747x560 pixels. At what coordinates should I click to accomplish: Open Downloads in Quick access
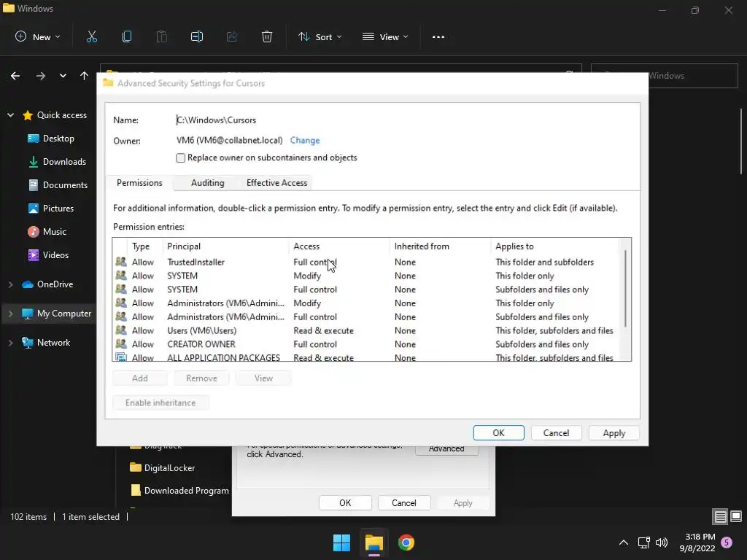57,162
